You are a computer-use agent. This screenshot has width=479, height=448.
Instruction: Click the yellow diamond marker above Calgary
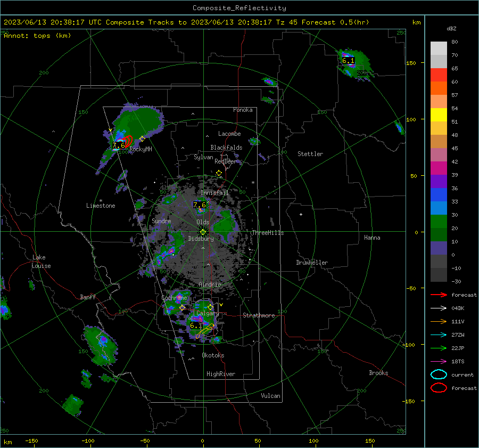(x=210, y=307)
